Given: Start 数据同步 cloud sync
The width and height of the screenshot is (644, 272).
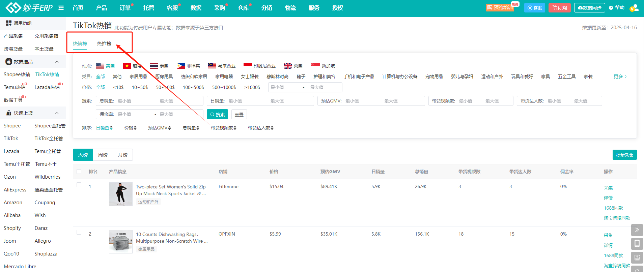Looking at the screenshot, I should tap(590, 8).
